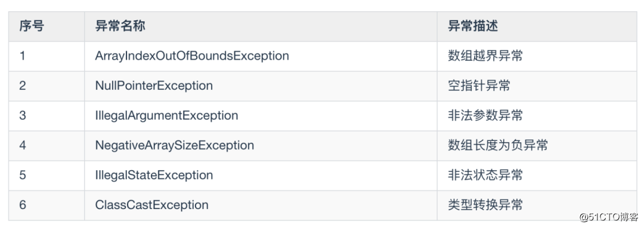Click IllegalArgumentException in the table

166,115
